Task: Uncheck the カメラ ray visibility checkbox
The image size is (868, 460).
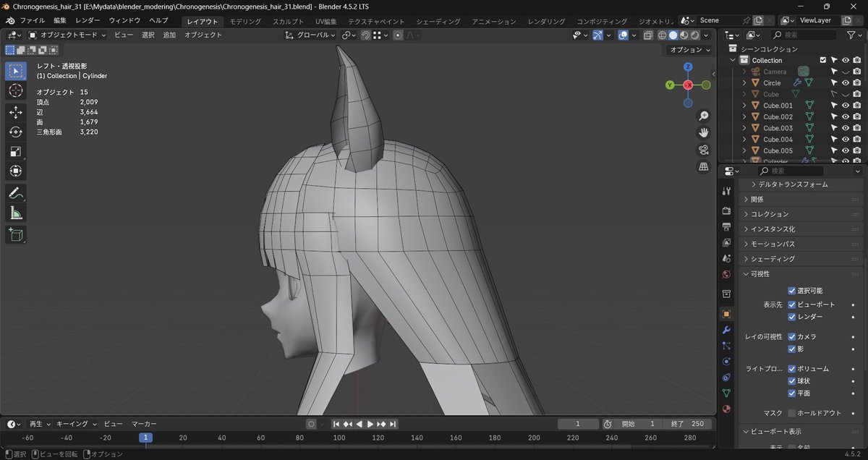Action: pyautogui.click(x=791, y=336)
